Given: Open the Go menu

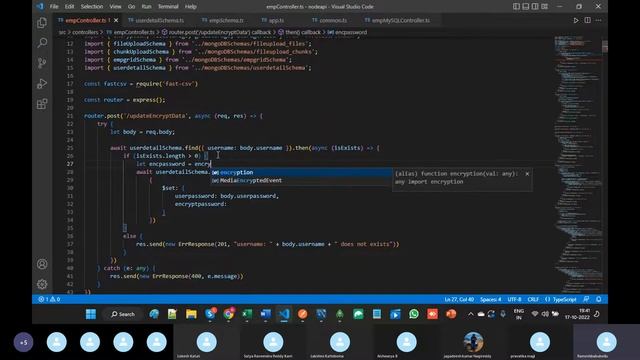Looking at the screenshot, I should [x=131, y=7].
